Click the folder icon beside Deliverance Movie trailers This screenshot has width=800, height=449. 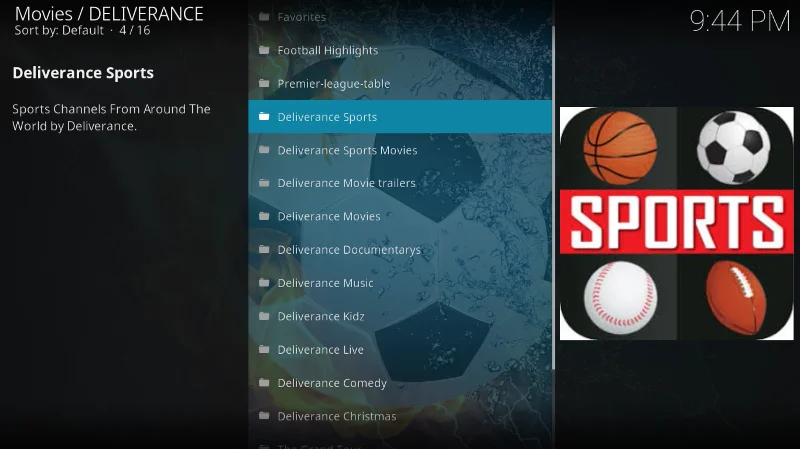click(x=264, y=183)
